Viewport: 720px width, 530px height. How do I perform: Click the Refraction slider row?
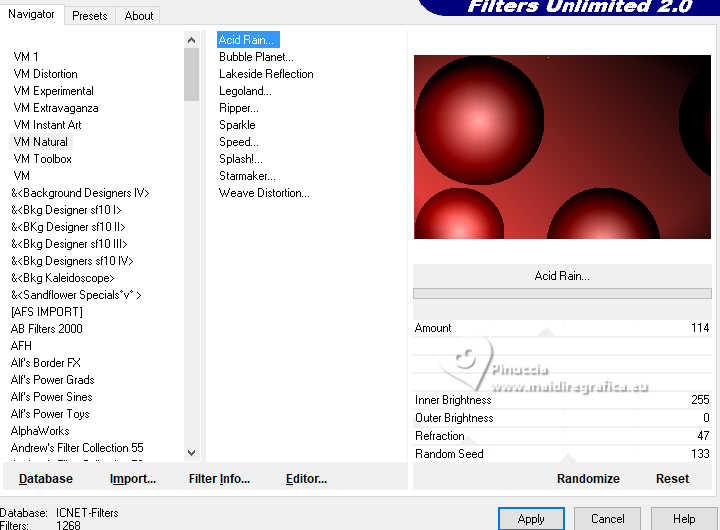pyautogui.click(x=562, y=436)
